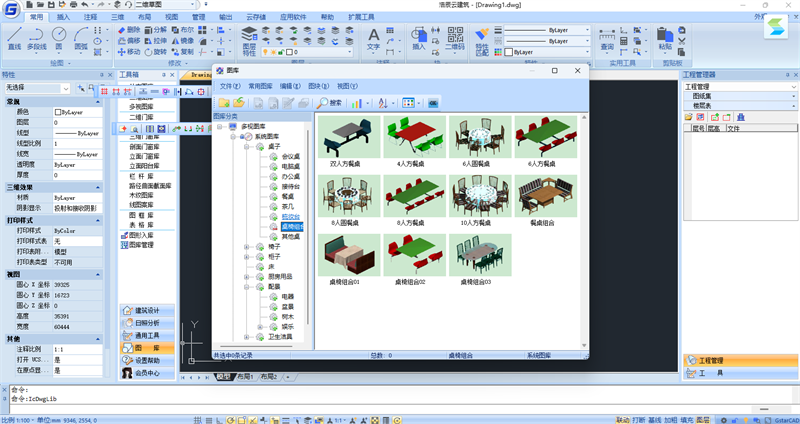
Task: Click the 会员中心 button in 工具箱
Action: click(x=147, y=373)
